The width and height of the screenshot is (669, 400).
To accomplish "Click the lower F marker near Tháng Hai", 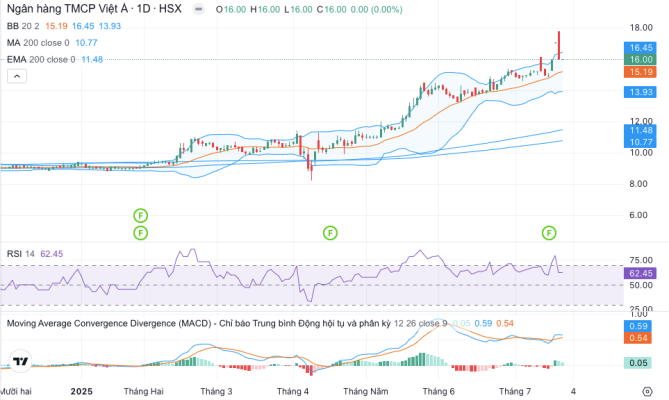I will click(140, 233).
